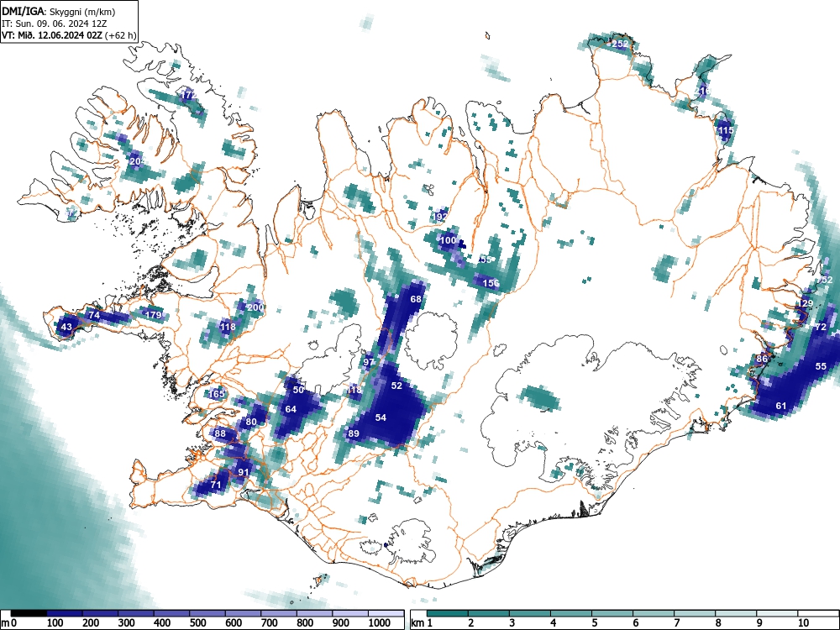Select the 61 label offshore southeast
Image resolution: width=840 pixels, height=630 pixels.
click(781, 406)
